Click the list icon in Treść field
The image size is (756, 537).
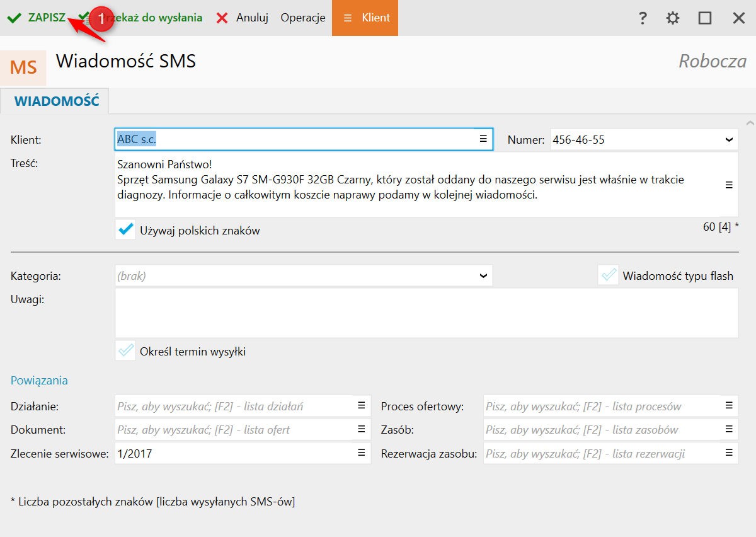point(729,185)
